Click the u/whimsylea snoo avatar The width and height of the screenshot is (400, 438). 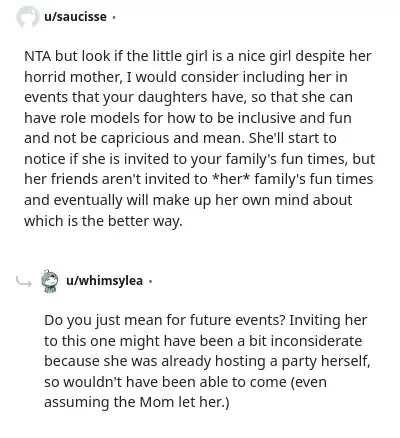click(x=49, y=281)
